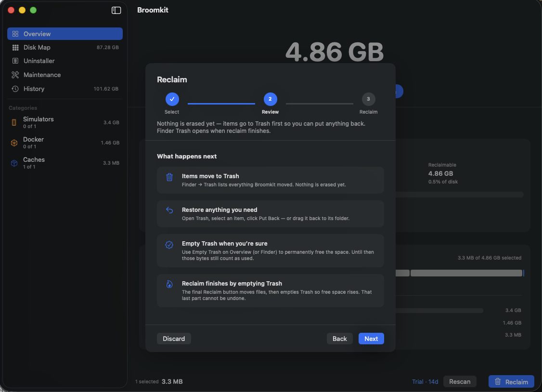Click the Maintenance tools icon
Viewport: 542px width, 392px height.
(x=15, y=75)
